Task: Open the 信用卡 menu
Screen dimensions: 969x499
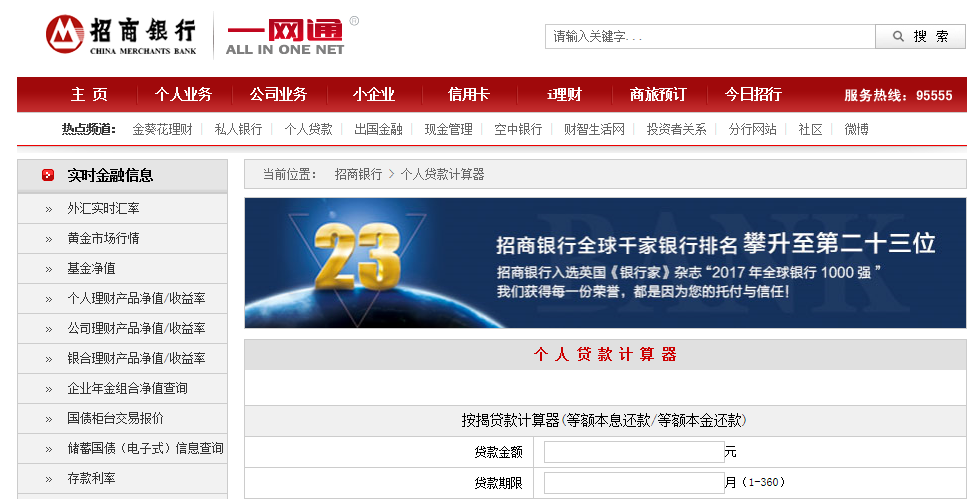Action: (468, 95)
